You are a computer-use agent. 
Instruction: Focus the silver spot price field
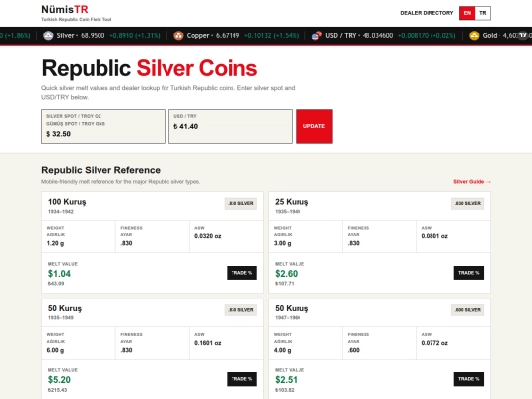103,126
